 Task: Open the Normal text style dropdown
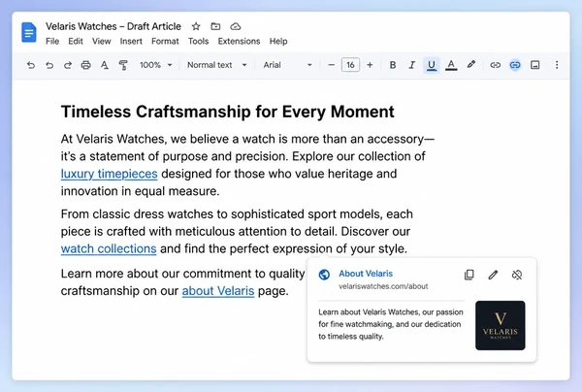click(216, 65)
